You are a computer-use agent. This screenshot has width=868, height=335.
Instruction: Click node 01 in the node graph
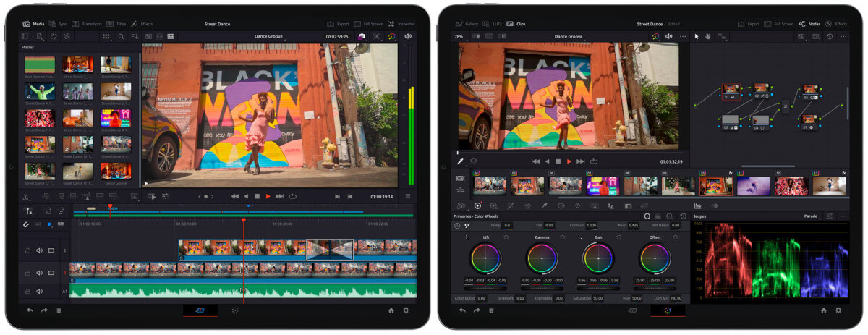coord(731,90)
